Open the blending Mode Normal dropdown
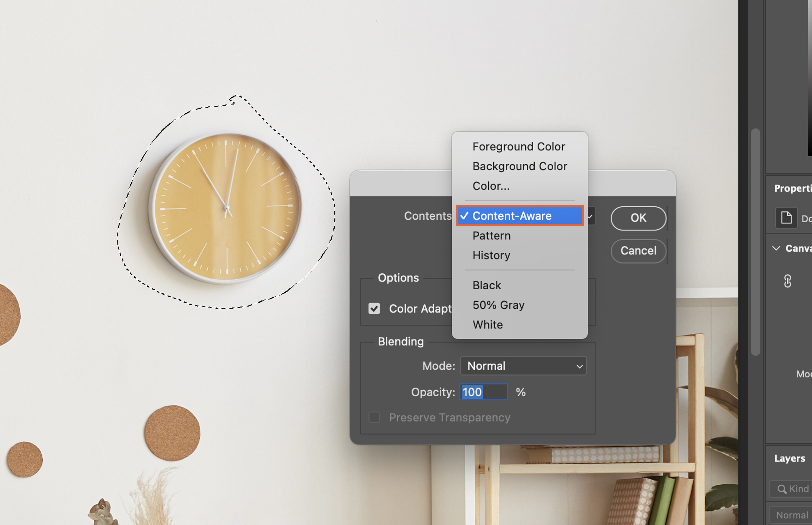This screenshot has height=525, width=812. (x=523, y=366)
